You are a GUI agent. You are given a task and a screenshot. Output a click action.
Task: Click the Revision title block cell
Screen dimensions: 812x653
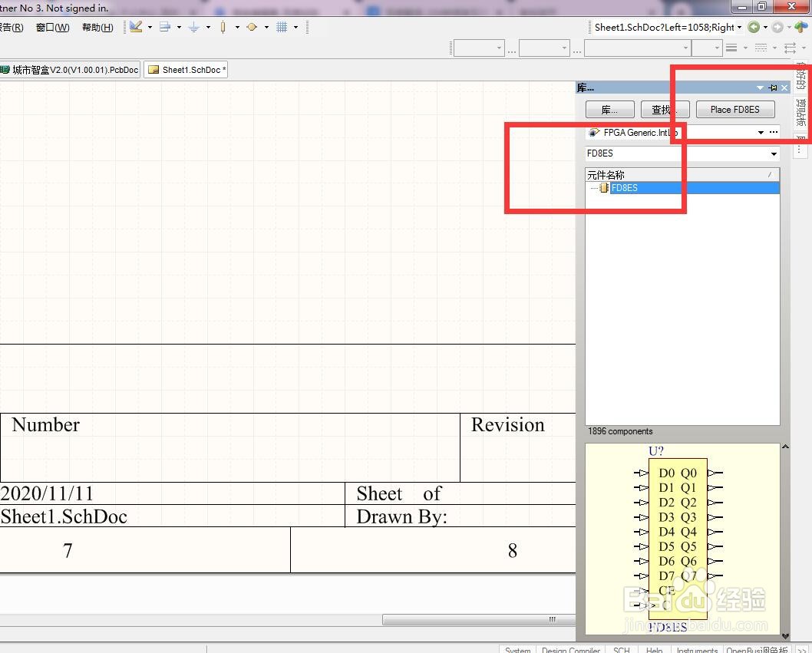tap(518, 447)
